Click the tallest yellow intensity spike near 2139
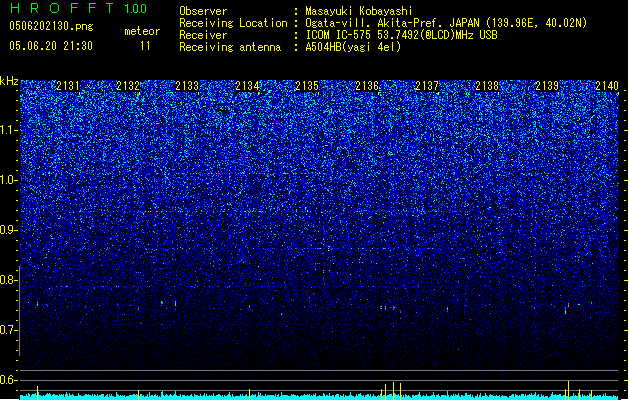Image resolution: width=629 pixels, height=400 pixels. [x=568, y=390]
